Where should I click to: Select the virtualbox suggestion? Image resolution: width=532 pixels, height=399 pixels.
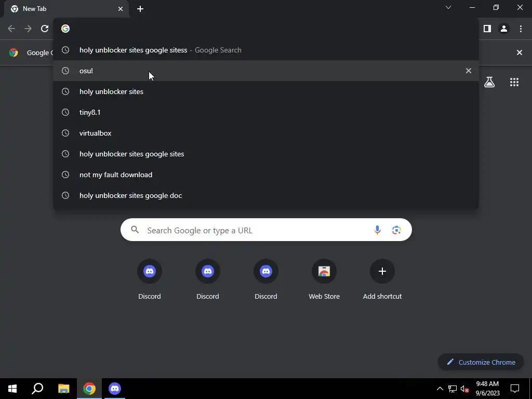266,133
